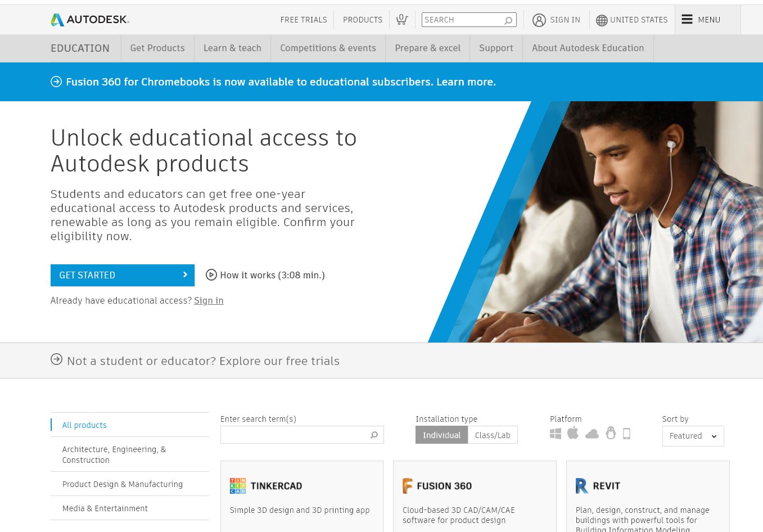Switch installation type to Class/Lab
This screenshot has width=763, height=532.
point(493,435)
